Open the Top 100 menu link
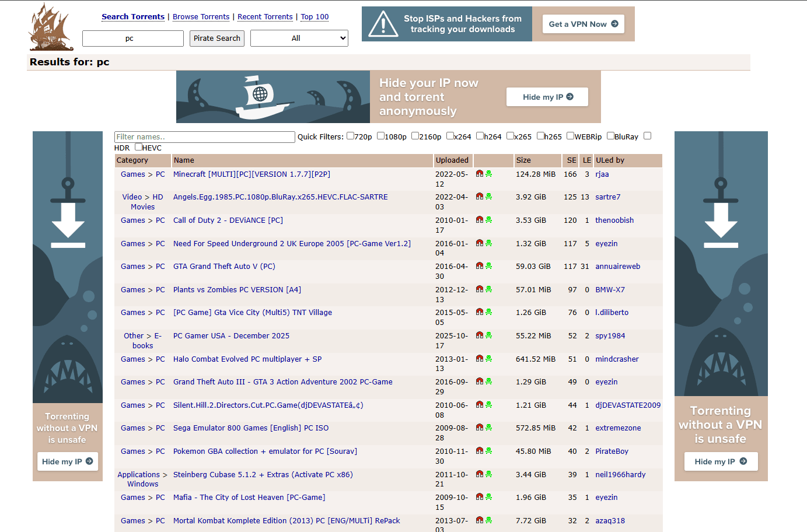The width and height of the screenshot is (807, 532). point(315,17)
